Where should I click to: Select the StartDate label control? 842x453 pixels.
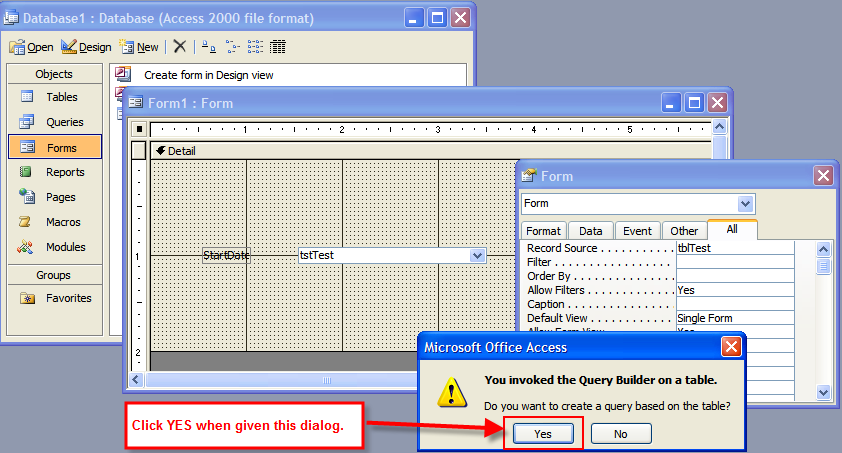[226, 255]
